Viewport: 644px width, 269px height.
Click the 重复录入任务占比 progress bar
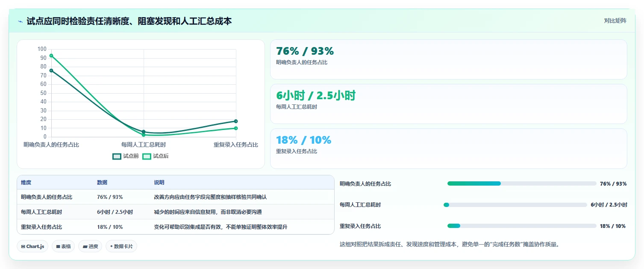(522, 226)
